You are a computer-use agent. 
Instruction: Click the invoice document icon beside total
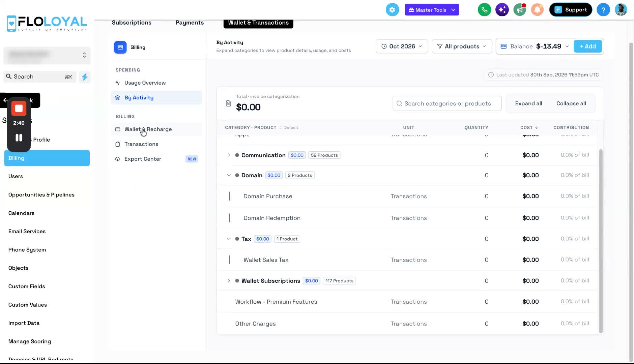(x=228, y=103)
